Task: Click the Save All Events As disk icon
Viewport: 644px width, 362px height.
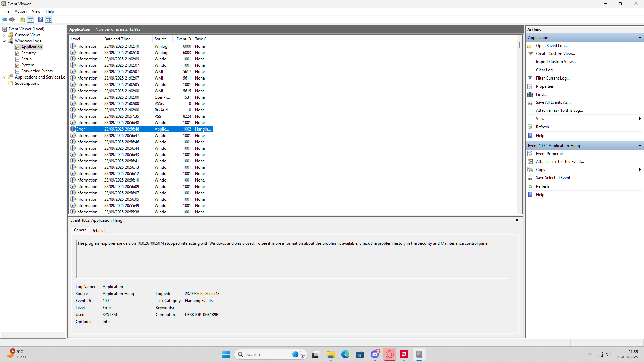Action: pyautogui.click(x=530, y=102)
